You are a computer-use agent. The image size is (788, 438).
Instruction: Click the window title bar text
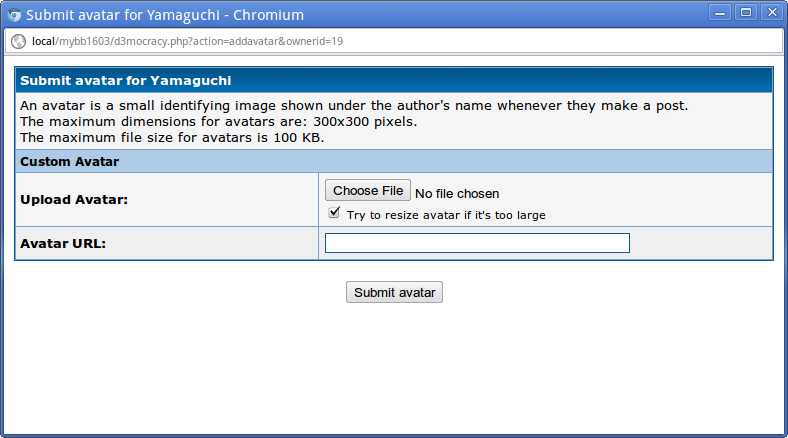(165, 15)
